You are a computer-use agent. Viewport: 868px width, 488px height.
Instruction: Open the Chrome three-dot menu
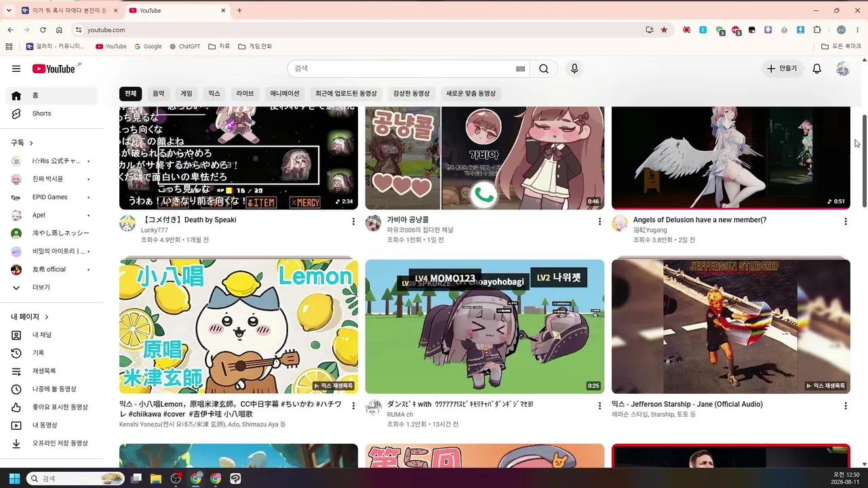pyautogui.click(x=858, y=30)
